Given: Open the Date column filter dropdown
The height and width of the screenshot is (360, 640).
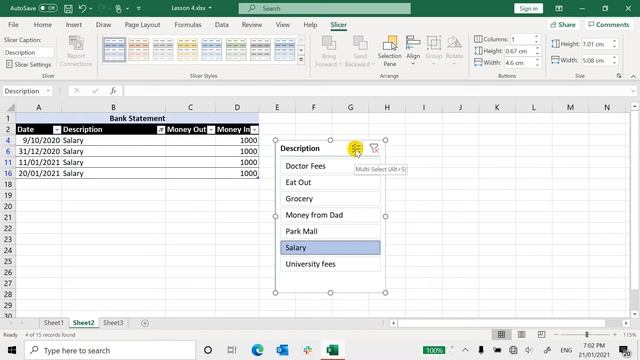Looking at the screenshot, I should pos(57,130).
